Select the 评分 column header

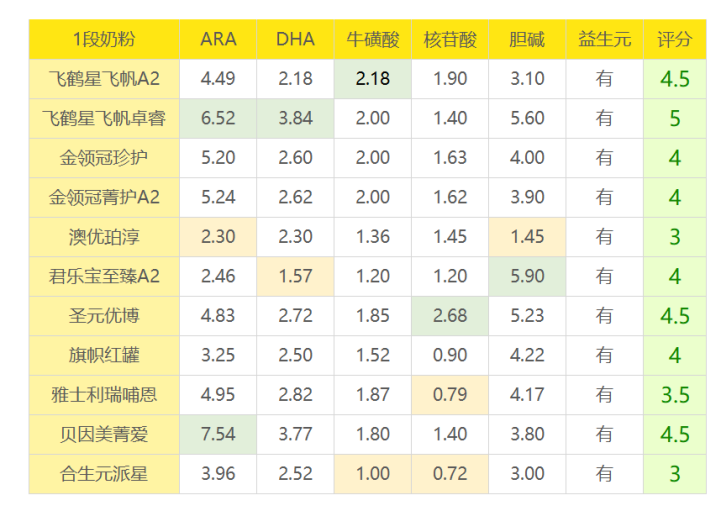675,40
